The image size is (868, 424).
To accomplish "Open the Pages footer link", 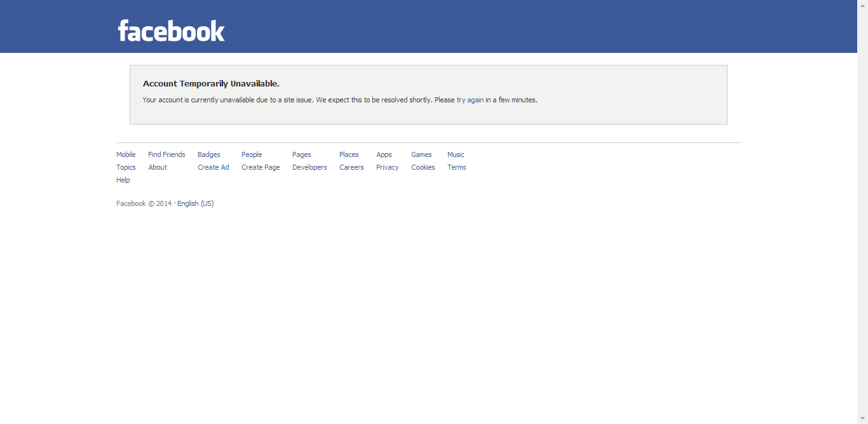I will [302, 154].
